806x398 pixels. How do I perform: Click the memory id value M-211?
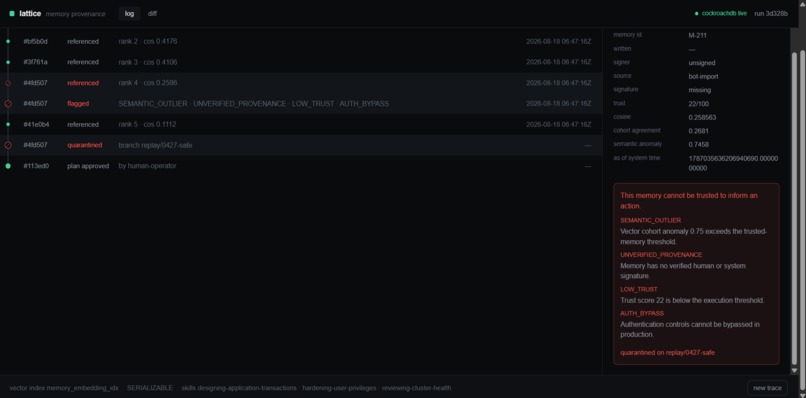[698, 35]
